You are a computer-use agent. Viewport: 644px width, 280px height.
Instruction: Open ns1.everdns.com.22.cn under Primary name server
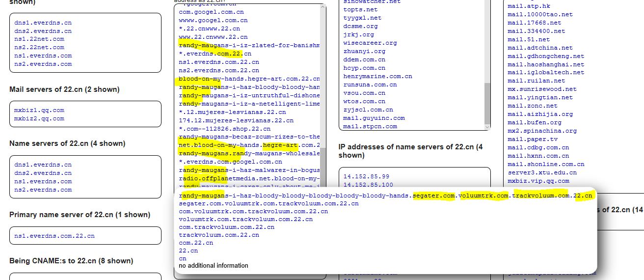[x=54, y=236]
